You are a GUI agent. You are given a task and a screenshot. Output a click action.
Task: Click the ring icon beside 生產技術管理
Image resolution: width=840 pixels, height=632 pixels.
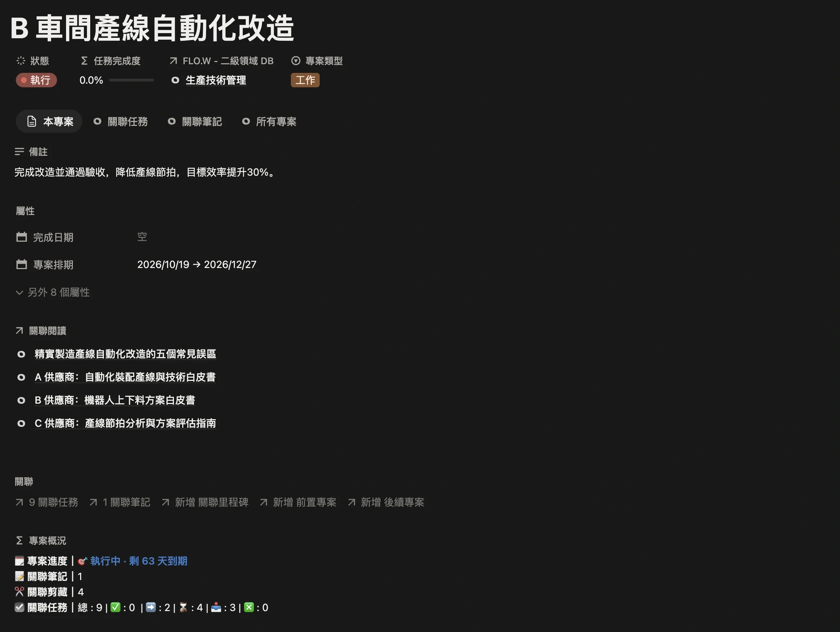pos(175,80)
